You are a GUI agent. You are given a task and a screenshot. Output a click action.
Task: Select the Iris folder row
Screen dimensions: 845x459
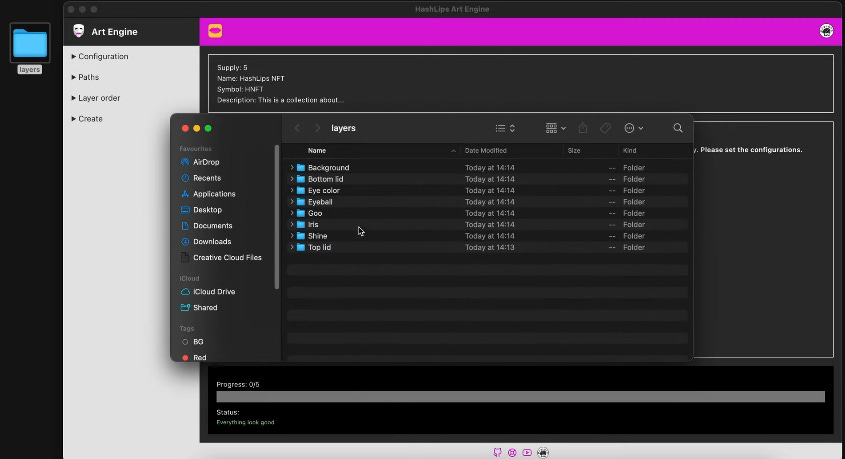488,224
